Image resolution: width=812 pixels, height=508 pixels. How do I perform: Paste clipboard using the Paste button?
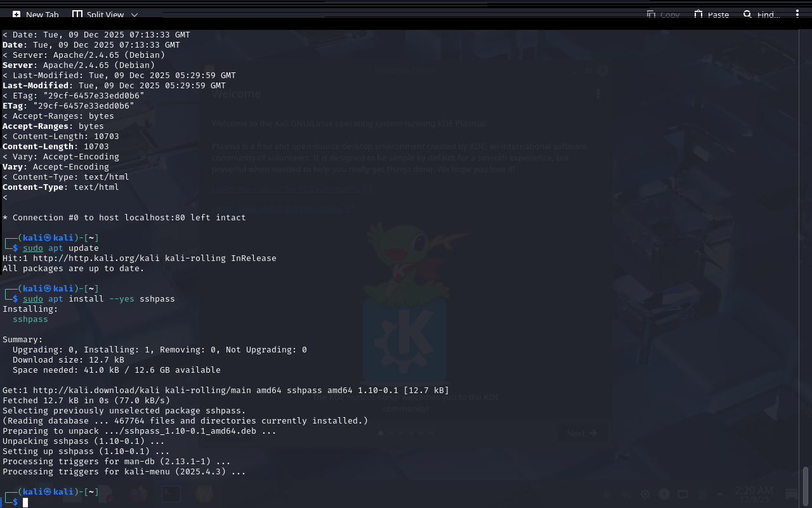[x=711, y=15]
